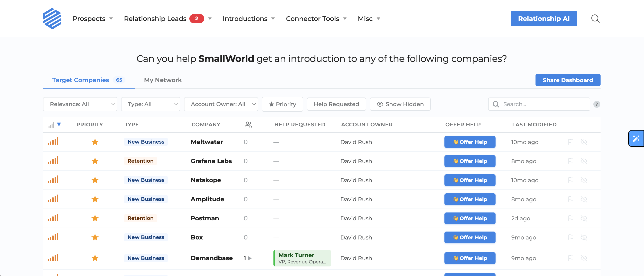Flag the Postman row

[571, 218]
